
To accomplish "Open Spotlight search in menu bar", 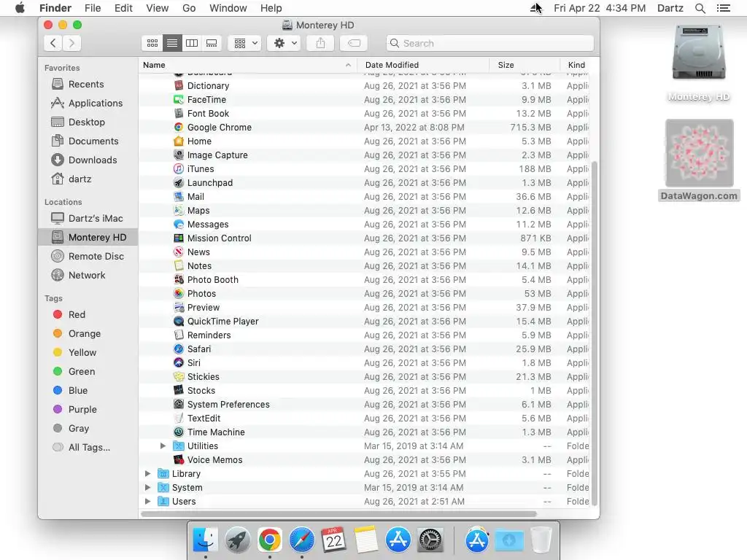I will [x=700, y=8].
